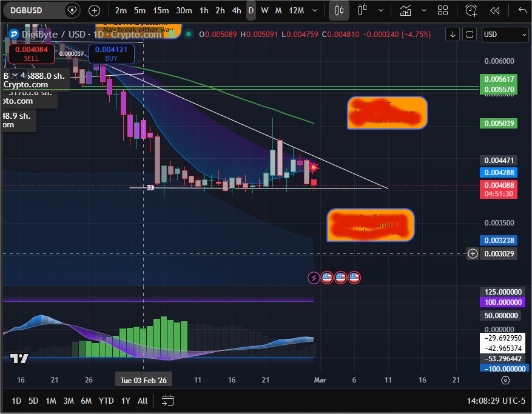Toggle the square screen-mode icon near USD

coord(470,35)
